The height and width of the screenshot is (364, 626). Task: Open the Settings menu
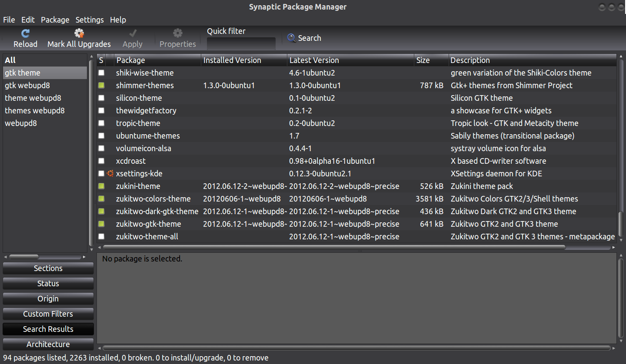coord(90,20)
